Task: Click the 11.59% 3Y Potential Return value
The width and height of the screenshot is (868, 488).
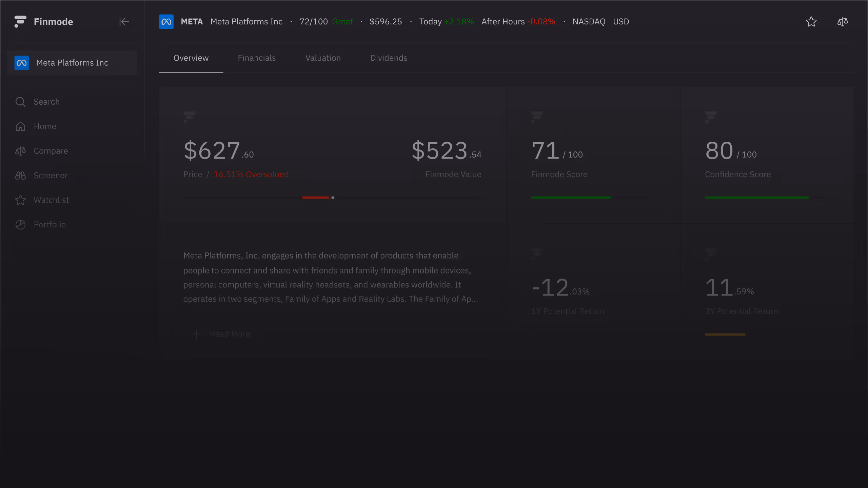Action: [x=729, y=288]
